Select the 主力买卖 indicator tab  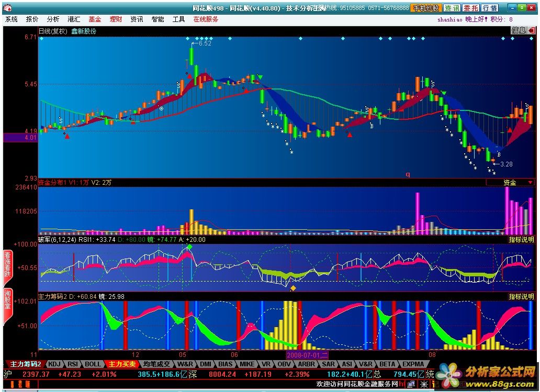coord(122,364)
